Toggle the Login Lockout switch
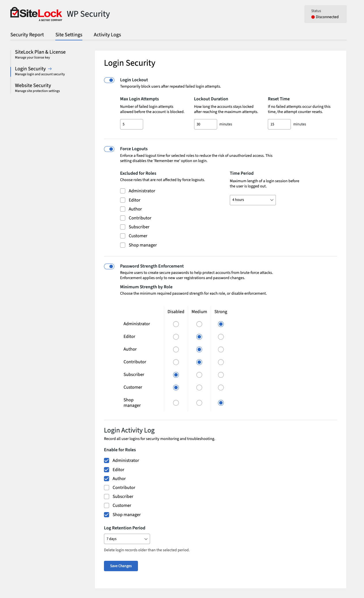 pos(109,80)
